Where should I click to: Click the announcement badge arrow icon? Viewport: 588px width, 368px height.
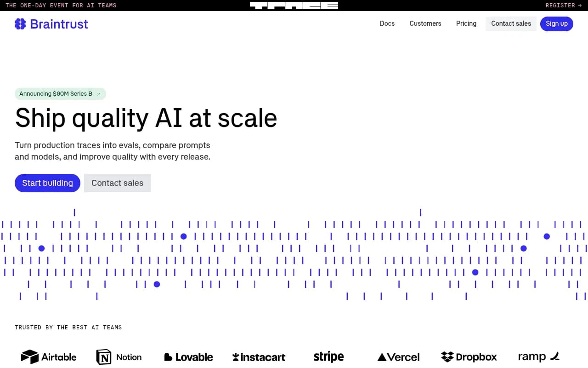[99, 94]
